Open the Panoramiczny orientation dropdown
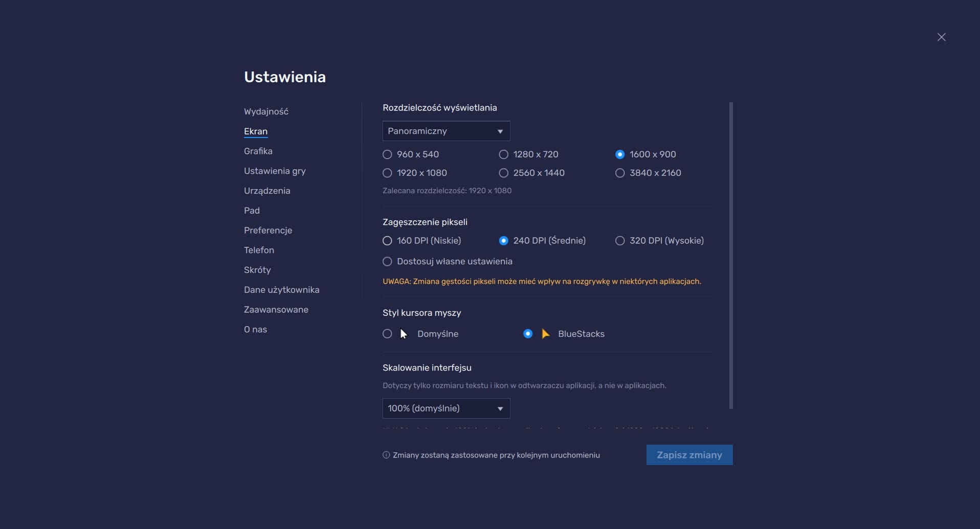980x529 pixels. [446, 131]
